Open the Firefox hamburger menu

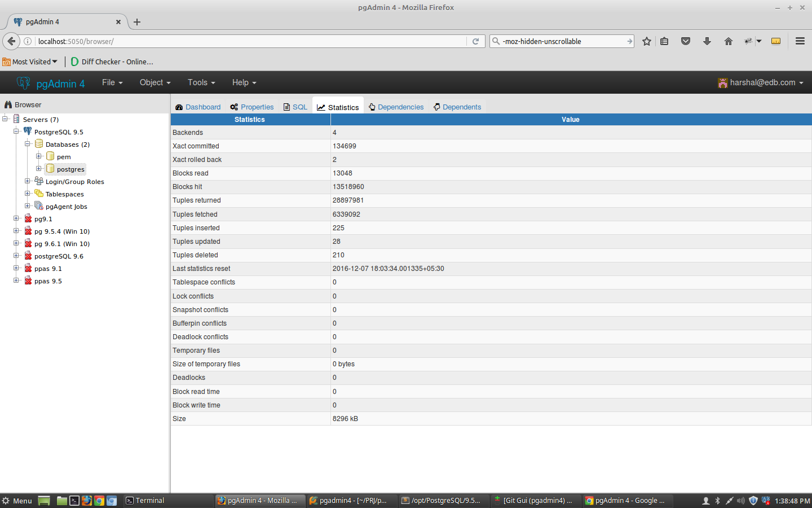coord(800,41)
